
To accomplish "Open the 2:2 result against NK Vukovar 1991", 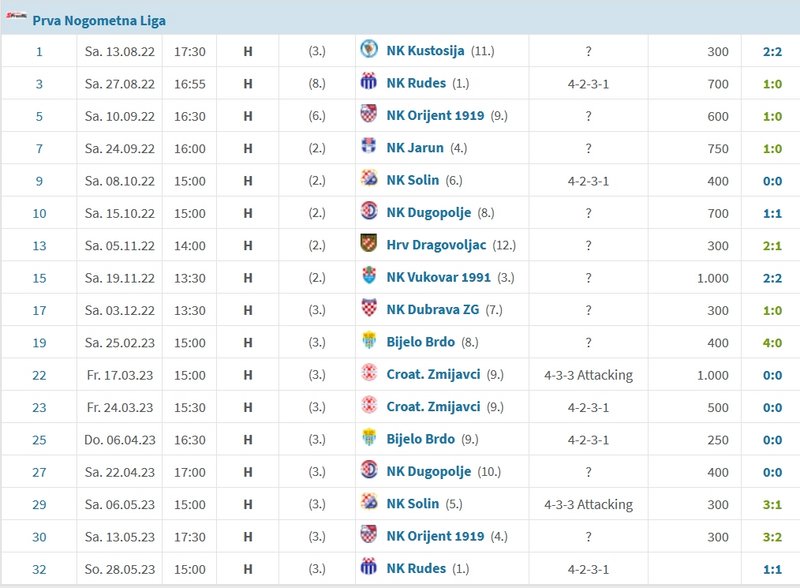I will point(772,278).
